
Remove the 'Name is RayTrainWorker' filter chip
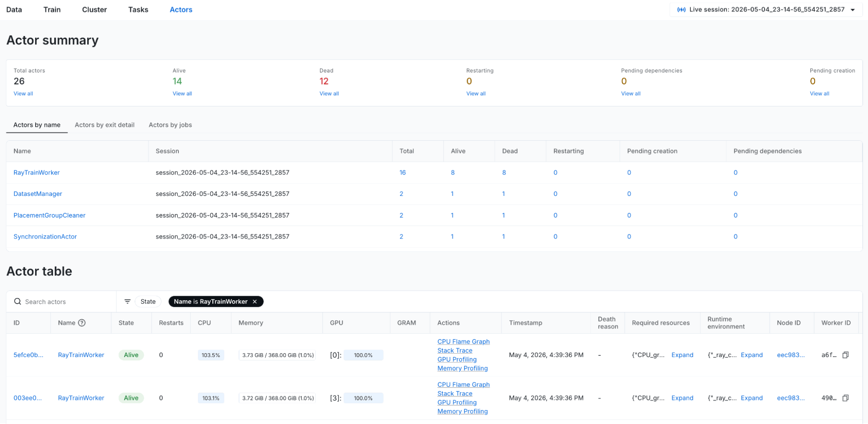coord(255,301)
